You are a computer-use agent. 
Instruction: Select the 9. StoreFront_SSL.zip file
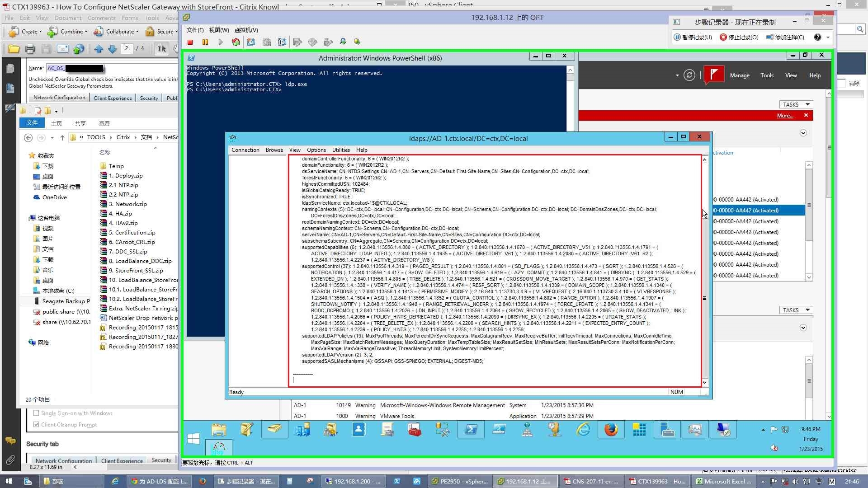point(136,270)
